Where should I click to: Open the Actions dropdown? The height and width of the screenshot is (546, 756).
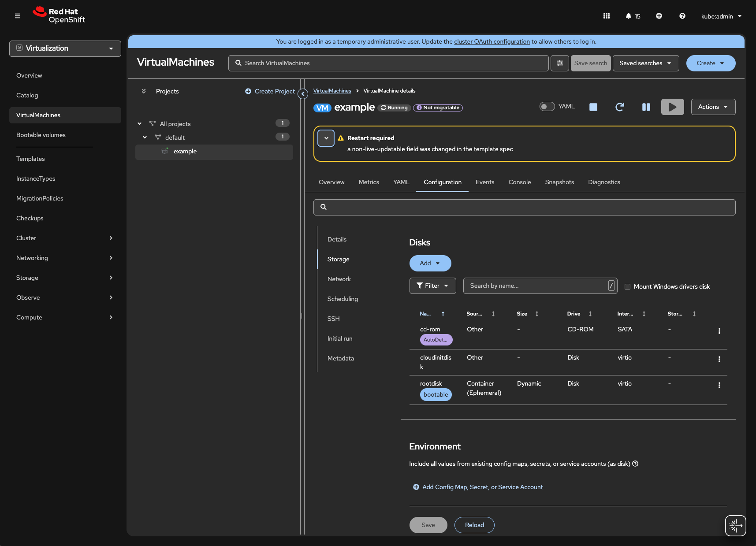pos(713,107)
